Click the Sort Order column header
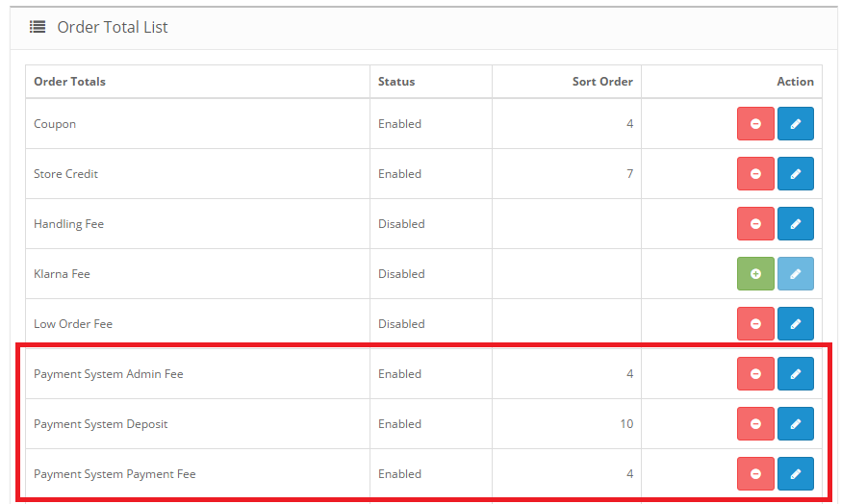The height and width of the screenshot is (504, 841). [x=602, y=82]
